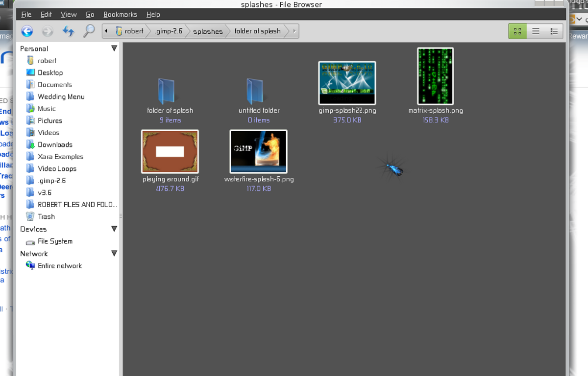Open Pictures folder icon in sidebar

click(30, 120)
